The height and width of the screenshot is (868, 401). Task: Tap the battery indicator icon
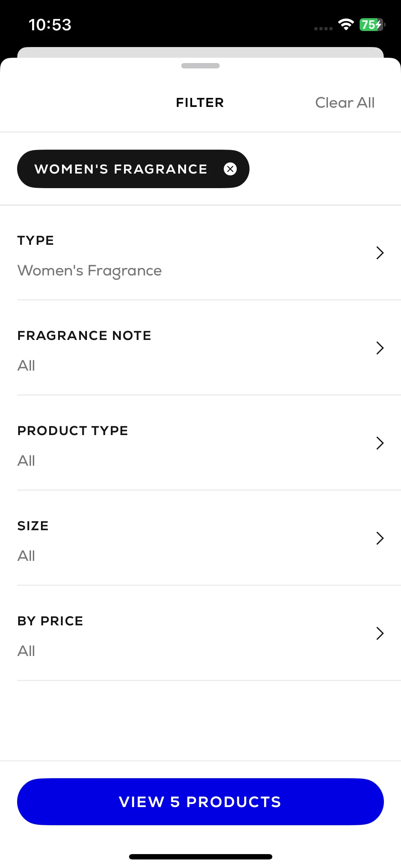pos(372,25)
